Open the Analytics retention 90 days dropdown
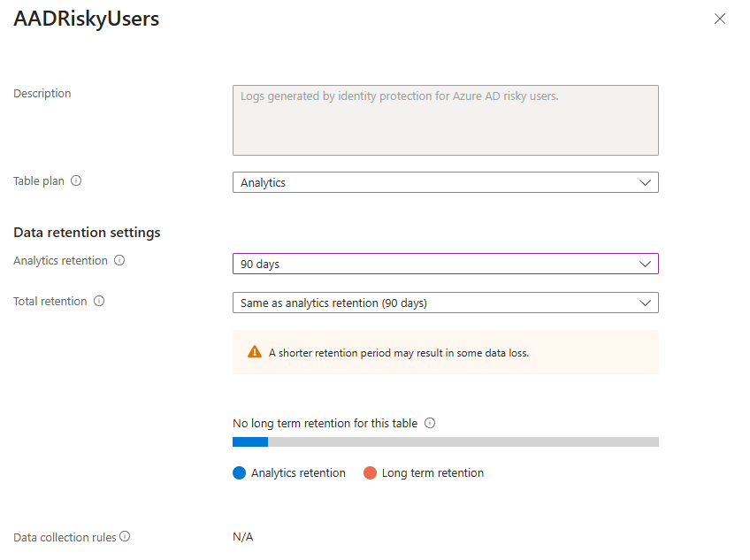This screenshot has width=750, height=560. [x=647, y=263]
